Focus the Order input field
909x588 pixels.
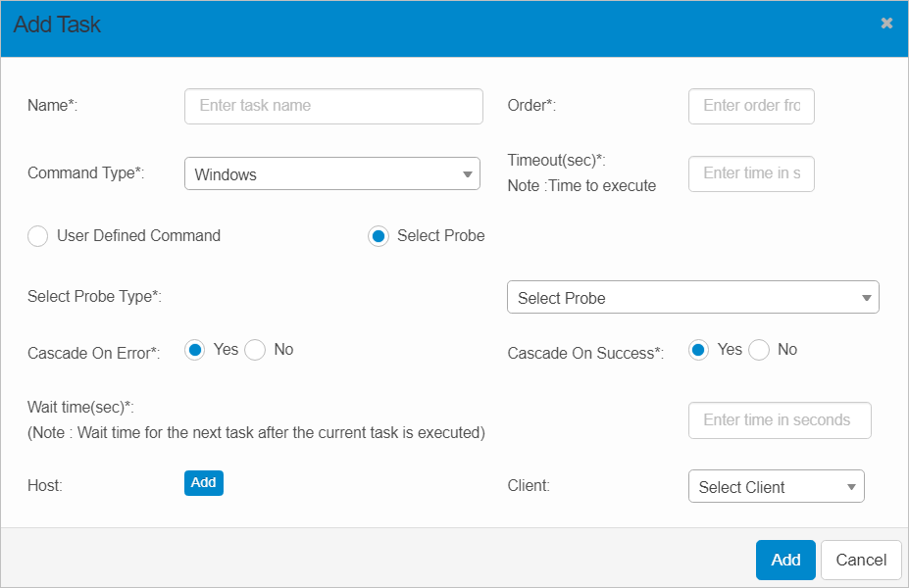(x=751, y=107)
